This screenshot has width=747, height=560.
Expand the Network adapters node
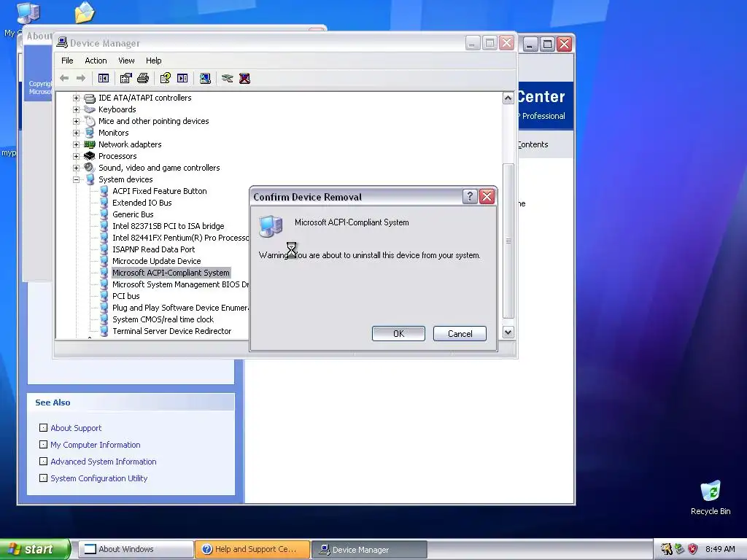(76, 145)
